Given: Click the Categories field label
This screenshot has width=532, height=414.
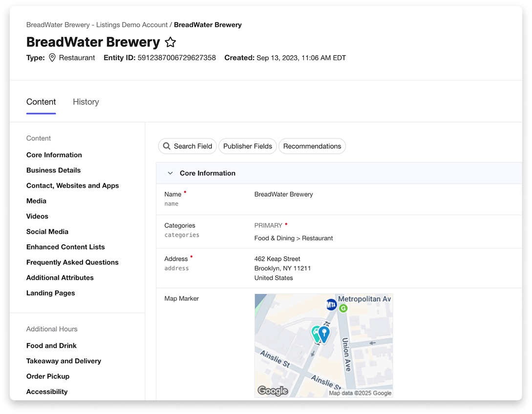Looking at the screenshot, I should point(180,226).
